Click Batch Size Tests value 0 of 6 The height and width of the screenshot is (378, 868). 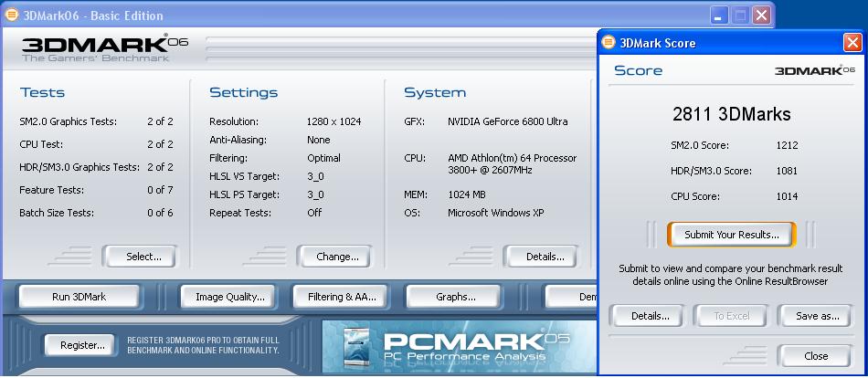coord(160,213)
